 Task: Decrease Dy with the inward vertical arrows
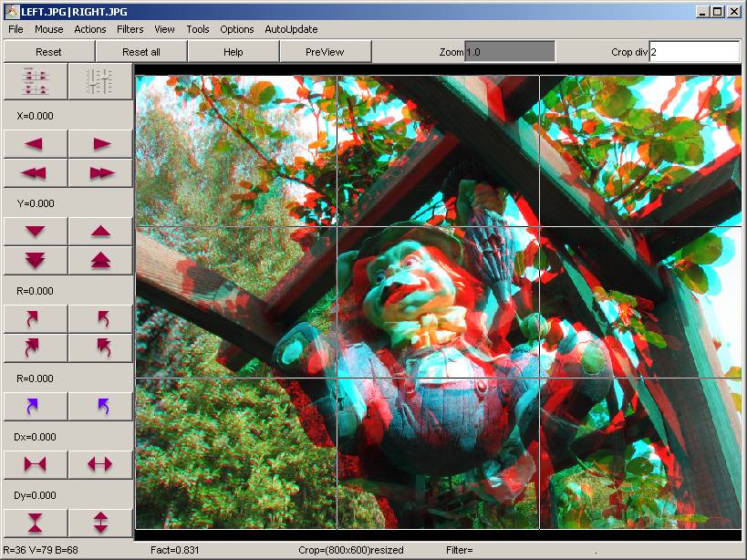pyautogui.click(x=36, y=523)
